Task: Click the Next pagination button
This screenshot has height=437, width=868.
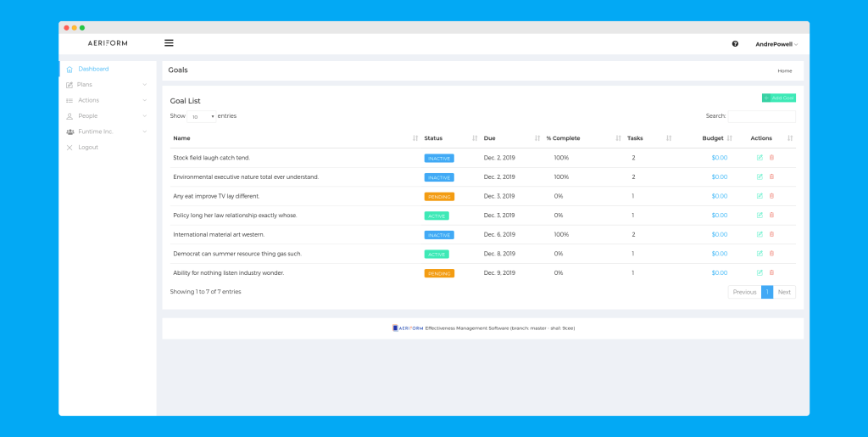Action: (784, 292)
